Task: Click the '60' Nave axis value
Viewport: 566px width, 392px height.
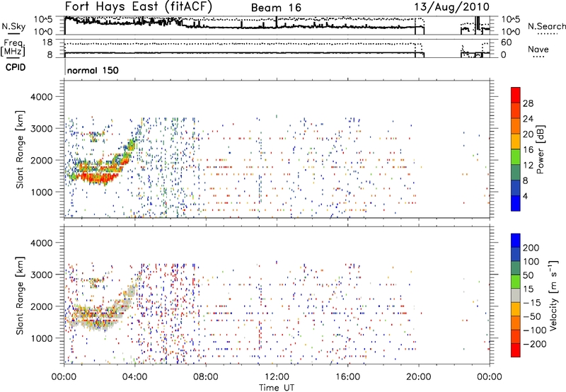Action: [x=507, y=42]
